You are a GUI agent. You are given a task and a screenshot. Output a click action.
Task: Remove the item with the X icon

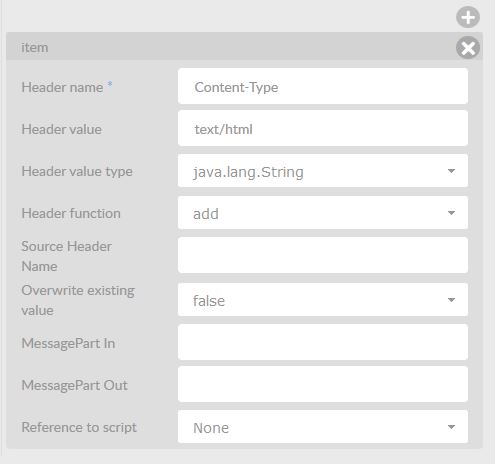click(468, 47)
